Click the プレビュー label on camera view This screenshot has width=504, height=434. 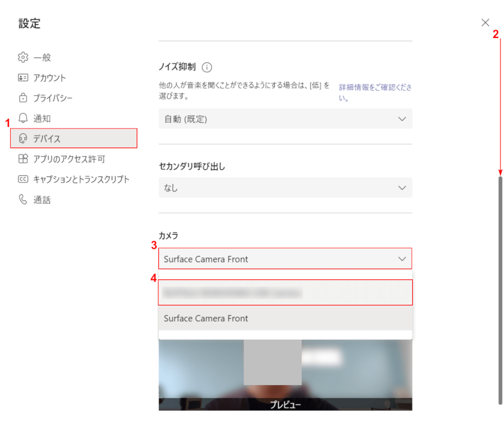(285, 404)
